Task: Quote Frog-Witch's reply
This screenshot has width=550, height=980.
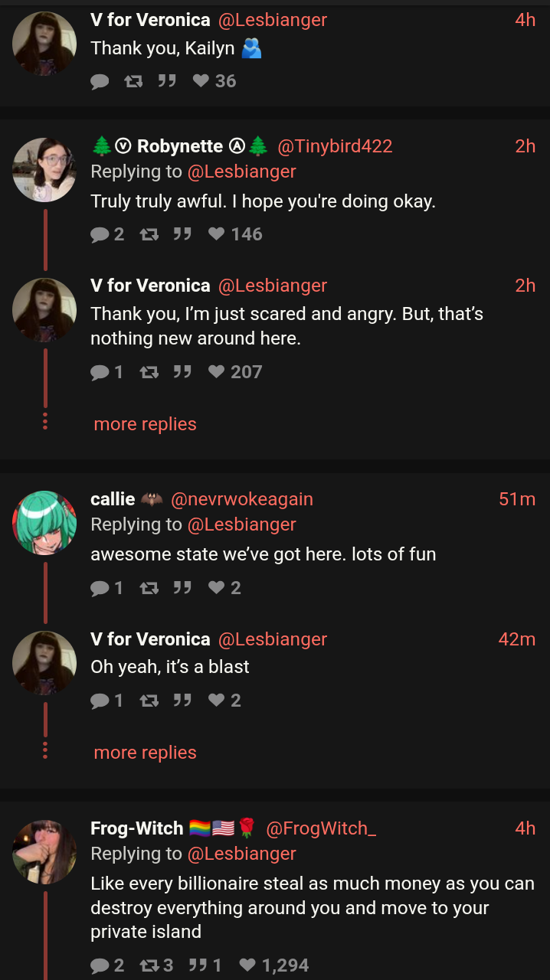Action: click(x=205, y=965)
